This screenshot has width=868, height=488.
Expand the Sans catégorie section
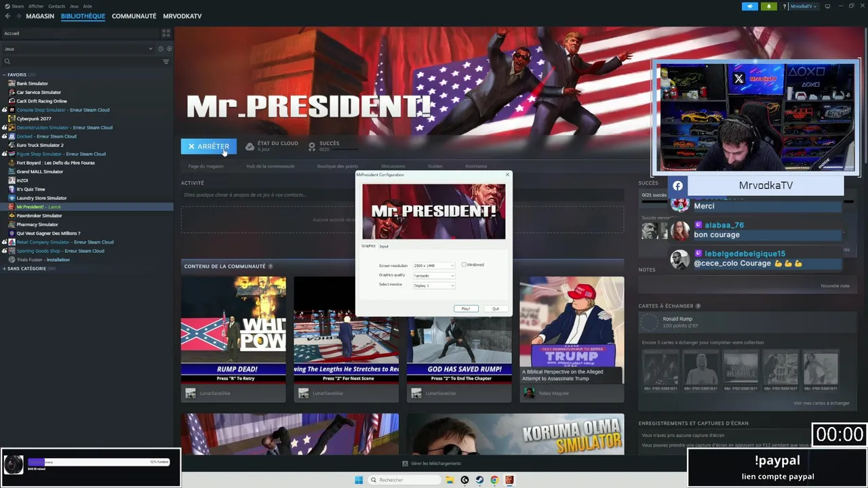[4, 268]
